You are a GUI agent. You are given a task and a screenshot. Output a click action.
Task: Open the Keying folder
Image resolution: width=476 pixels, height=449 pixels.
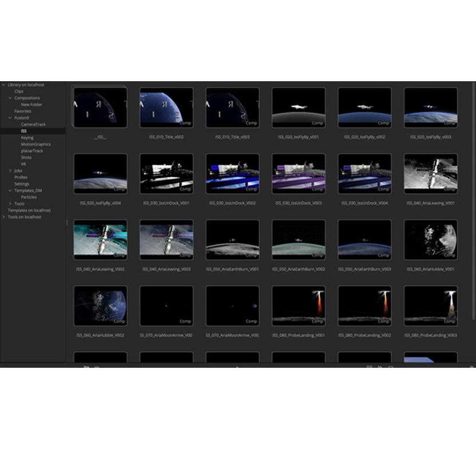tap(27, 138)
